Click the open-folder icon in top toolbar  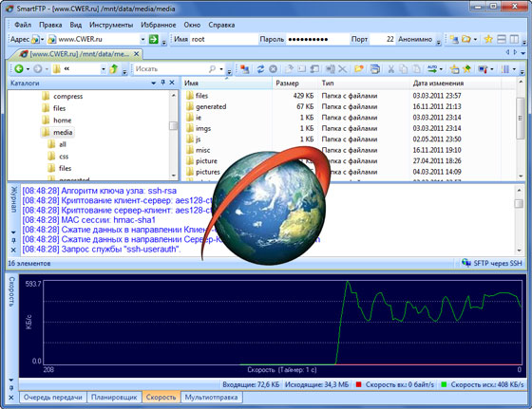[466, 39]
